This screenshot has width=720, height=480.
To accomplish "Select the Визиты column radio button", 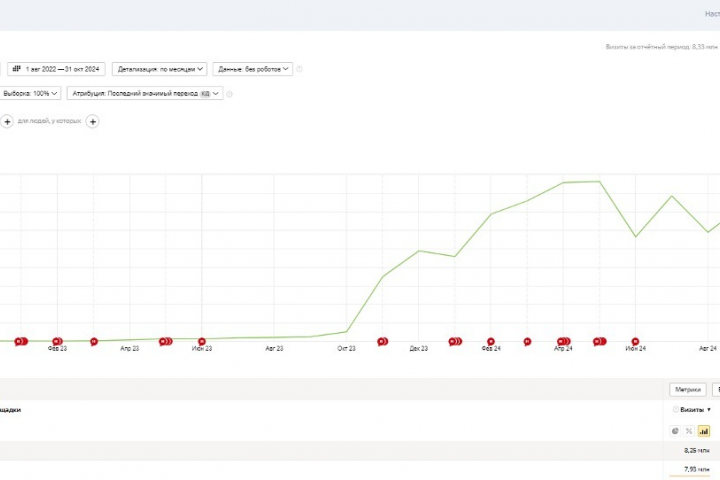I will 675,409.
